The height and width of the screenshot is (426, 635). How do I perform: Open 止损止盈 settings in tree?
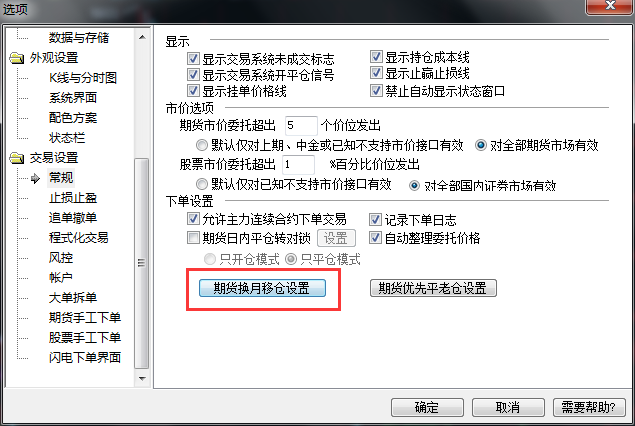coord(73,198)
